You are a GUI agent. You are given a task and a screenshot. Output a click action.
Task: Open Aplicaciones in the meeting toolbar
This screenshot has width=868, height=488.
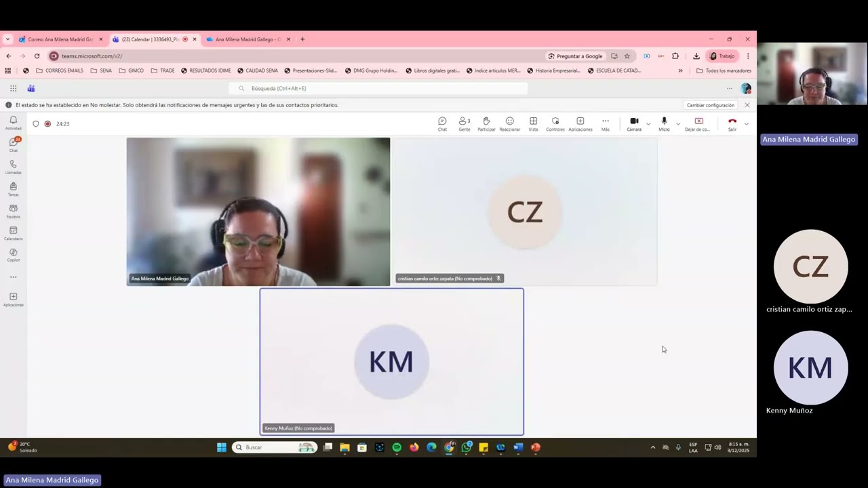point(580,124)
